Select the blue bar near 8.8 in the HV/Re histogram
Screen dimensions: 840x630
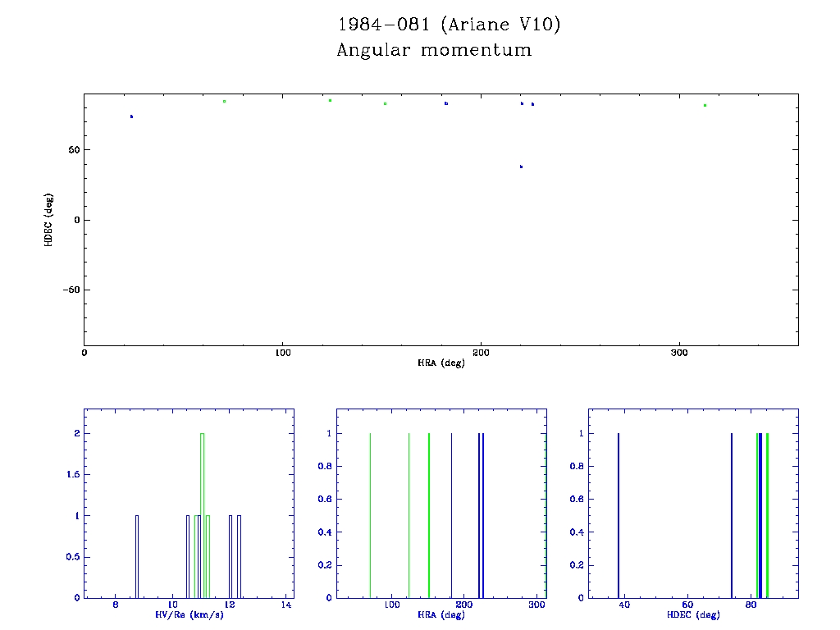click(137, 557)
